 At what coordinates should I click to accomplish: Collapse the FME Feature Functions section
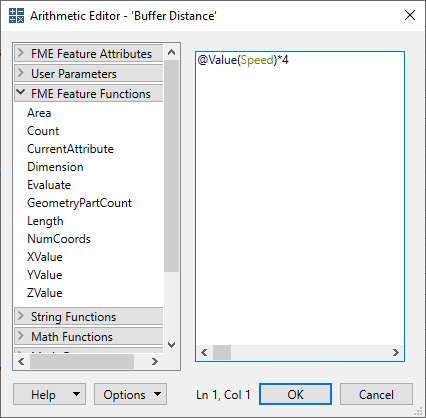[89, 93]
